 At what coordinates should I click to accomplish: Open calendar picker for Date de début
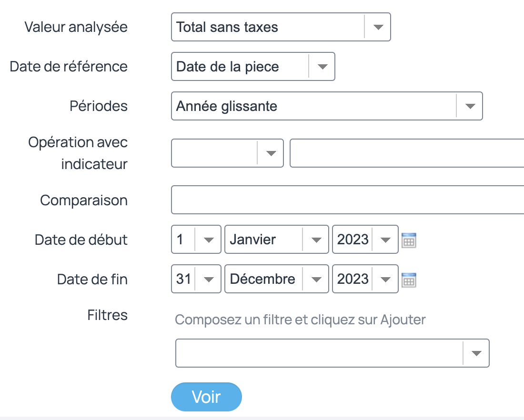click(x=408, y=240)
